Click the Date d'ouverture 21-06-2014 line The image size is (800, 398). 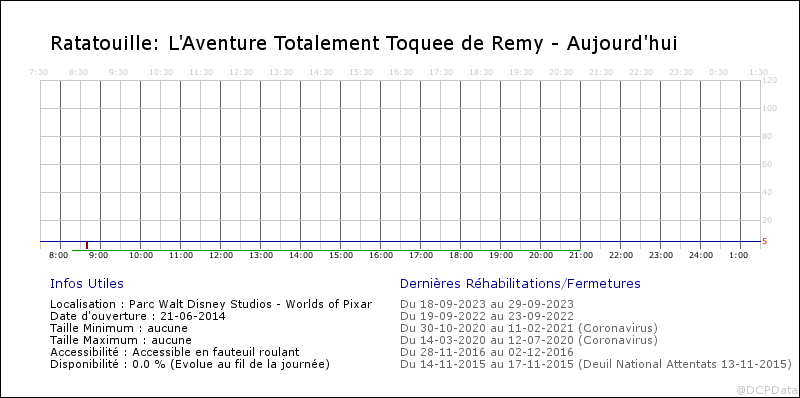138,316
